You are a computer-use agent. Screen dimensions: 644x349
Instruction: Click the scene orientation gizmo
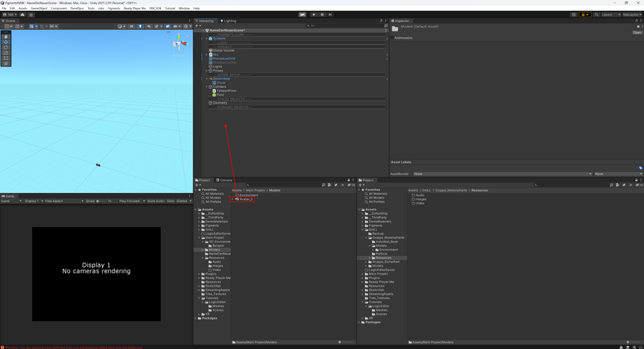[180, 43]
